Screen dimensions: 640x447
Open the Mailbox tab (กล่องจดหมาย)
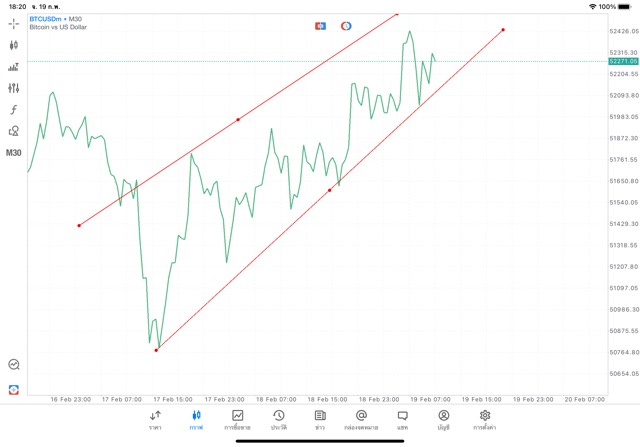pos(361,419)
